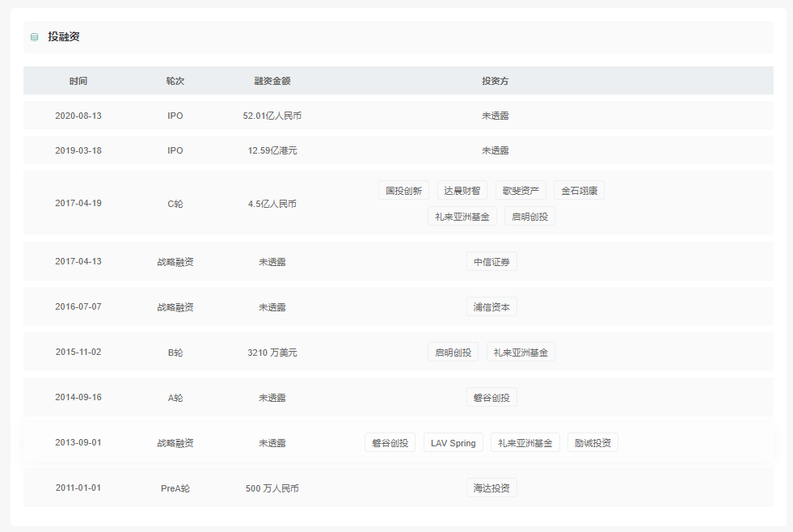Open 礼来亚洲基金 tag in the 2013-09-01 row

(525, 443)
